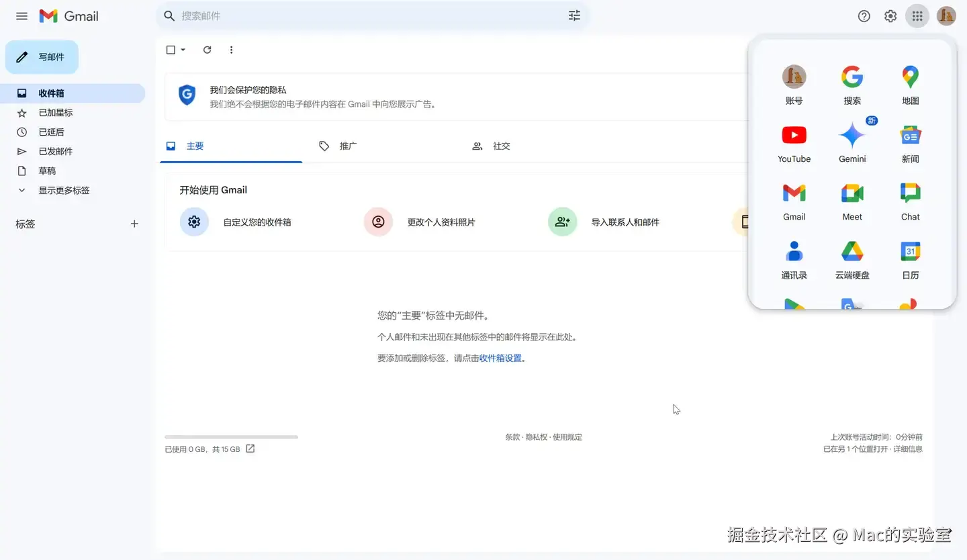
Task: Add a new label with plus icon
Action: [134, 224]
